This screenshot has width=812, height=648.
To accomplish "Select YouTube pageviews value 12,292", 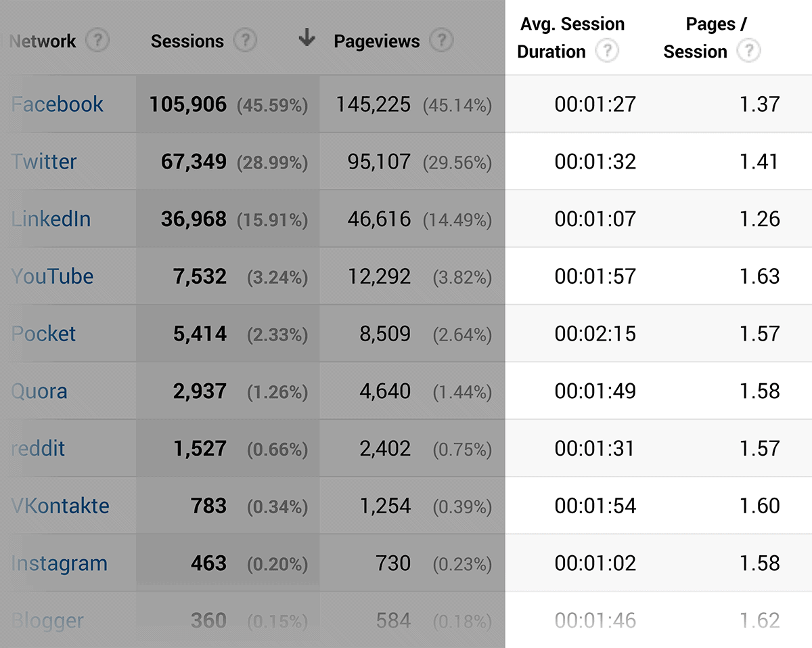I will tap(379, 276).
